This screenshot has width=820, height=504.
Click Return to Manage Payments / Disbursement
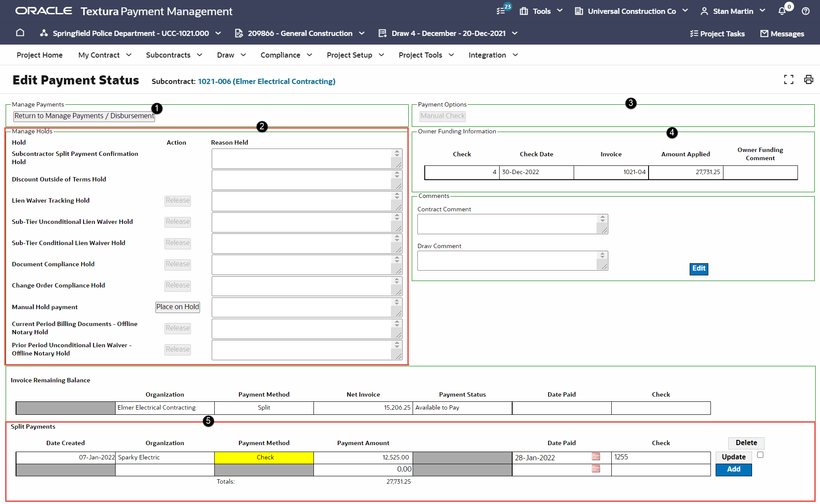(x=84, y=116)
